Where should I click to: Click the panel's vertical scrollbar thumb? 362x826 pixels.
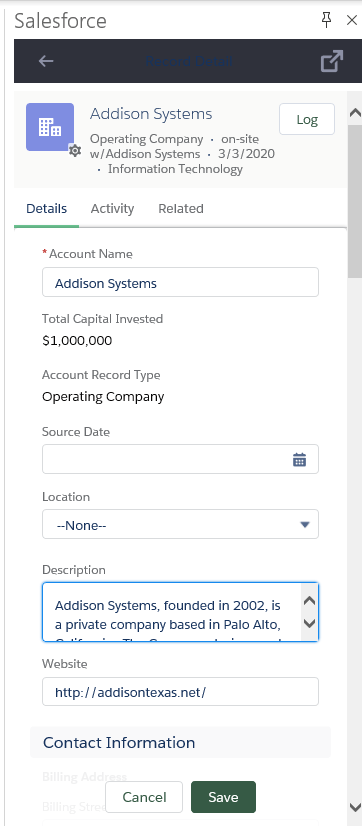coord(355,200)
